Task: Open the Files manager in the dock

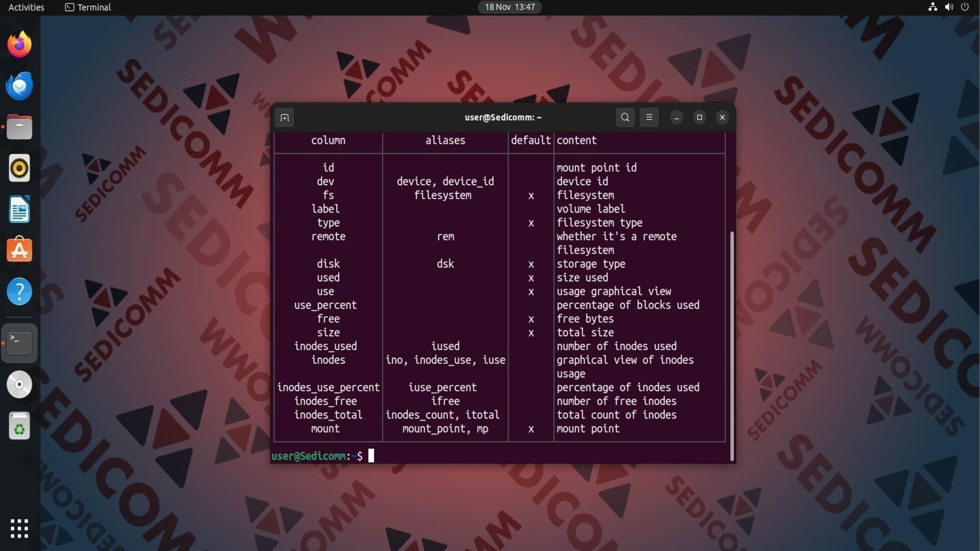Action: click(19, 127)
